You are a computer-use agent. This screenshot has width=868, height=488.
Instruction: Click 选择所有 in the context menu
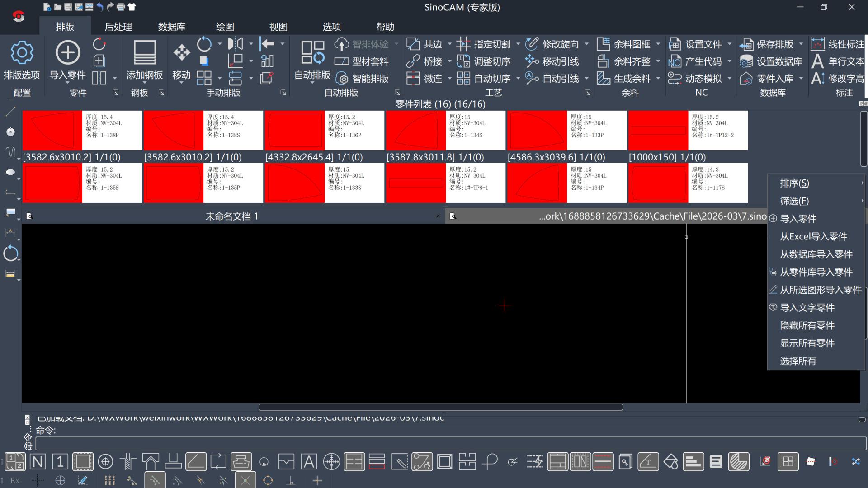coord(798,361)
